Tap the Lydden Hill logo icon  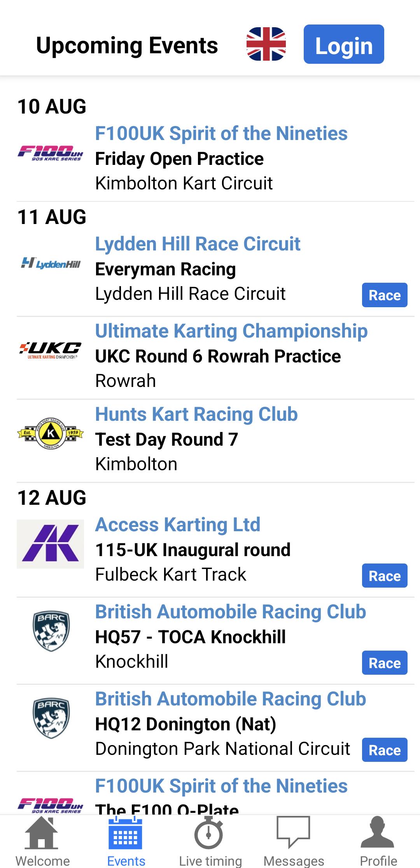(x=51, y=264)
